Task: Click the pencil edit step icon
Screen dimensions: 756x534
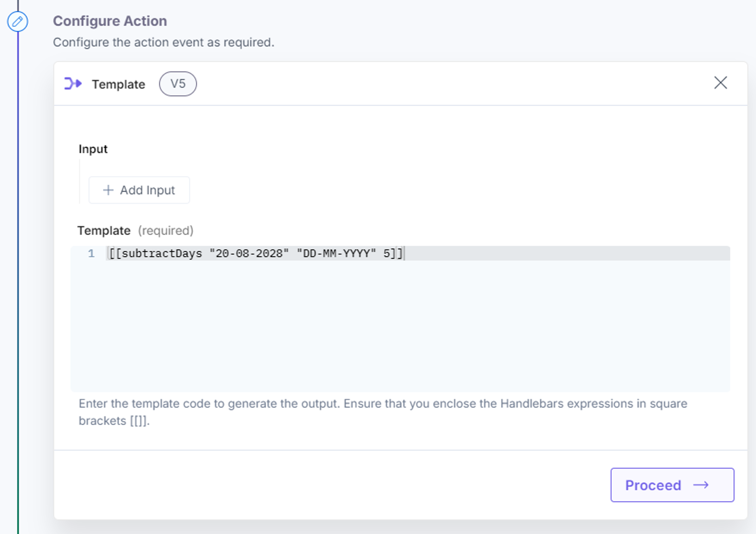Action: click(18, 22)
